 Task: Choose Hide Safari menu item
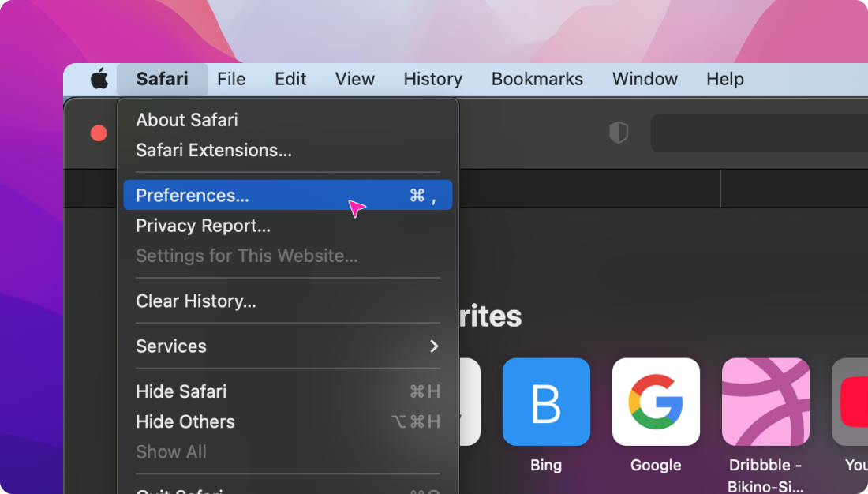pyautogui.click(x=181, y=391)
